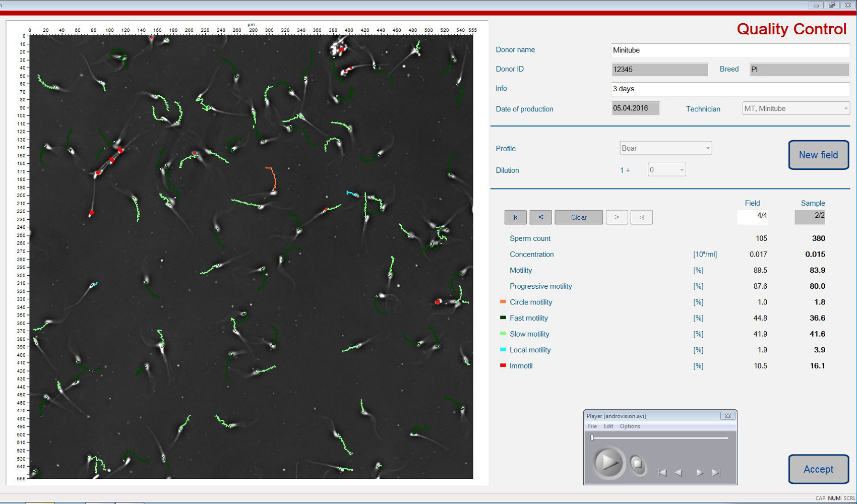Viewport: 857px width, 504px height.
Task: Expand the Profile dropdown showing Boar
Action: pyautogui.click(x=707, y=148)
